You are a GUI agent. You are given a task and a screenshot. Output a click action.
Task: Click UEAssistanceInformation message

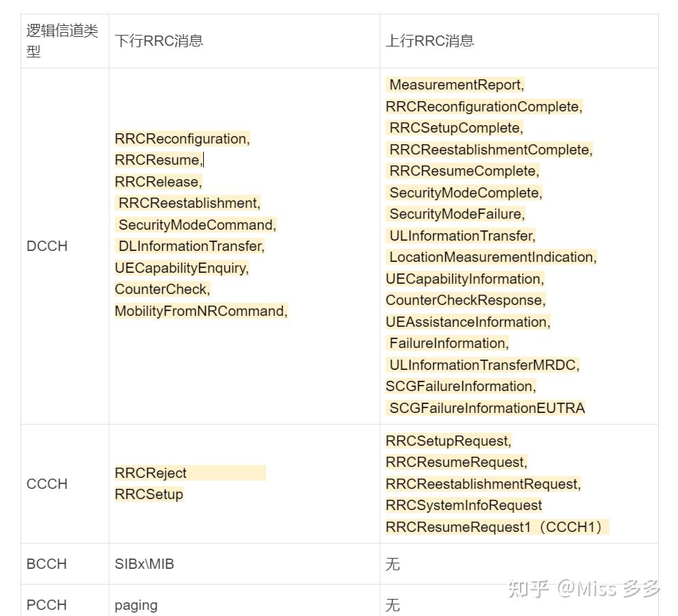[x=467, y=322]
